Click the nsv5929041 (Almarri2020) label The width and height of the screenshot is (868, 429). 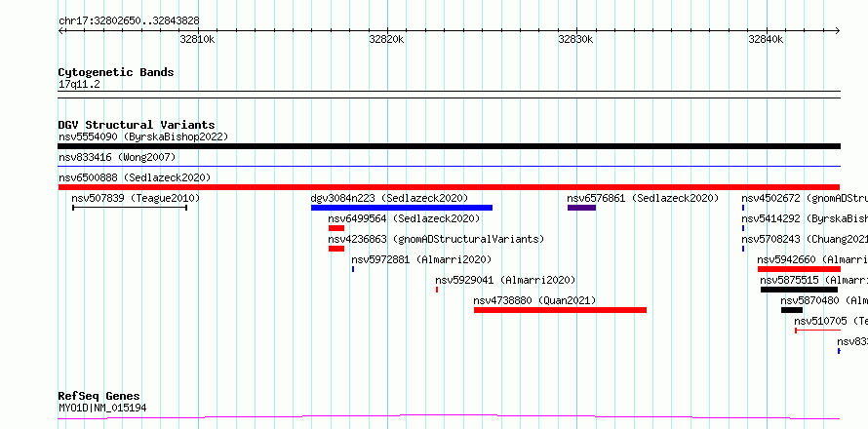[x=505, y=280]
